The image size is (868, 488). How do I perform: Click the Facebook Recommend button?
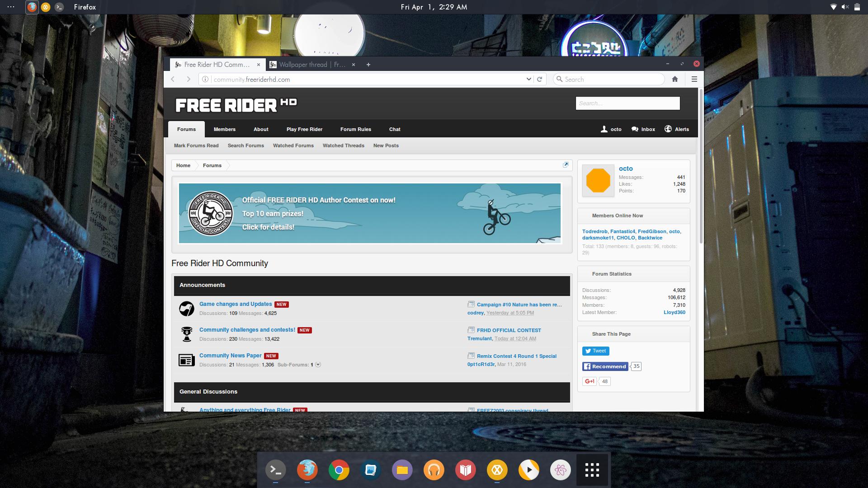tap(605, 366)
